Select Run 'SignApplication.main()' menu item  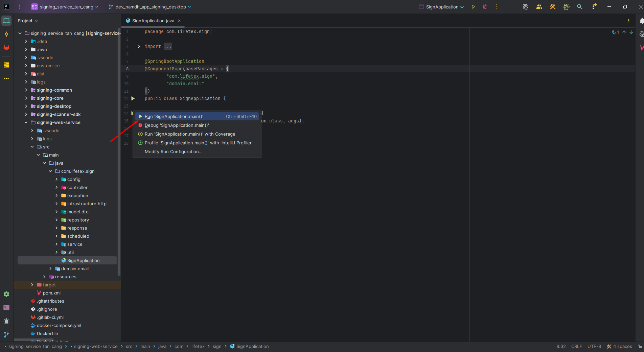(x=174, y=116)
